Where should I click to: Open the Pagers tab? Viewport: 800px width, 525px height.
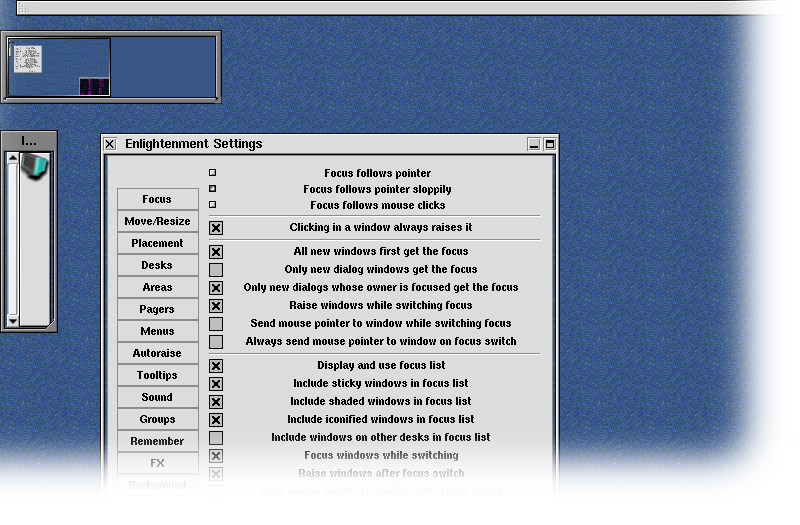[x=157, y=309]
